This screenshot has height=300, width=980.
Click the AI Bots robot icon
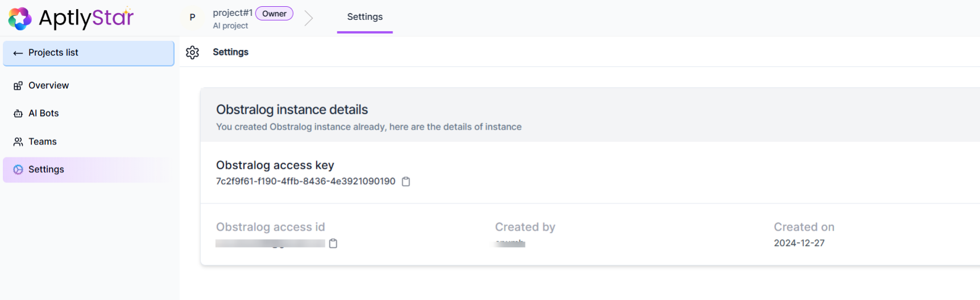[x=18, y=114]
